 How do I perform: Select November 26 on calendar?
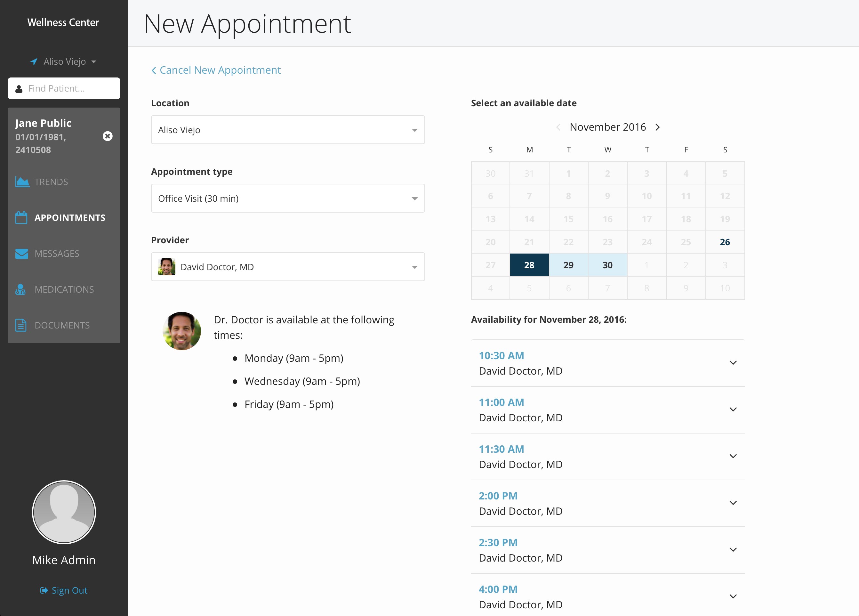pos(725,242)
